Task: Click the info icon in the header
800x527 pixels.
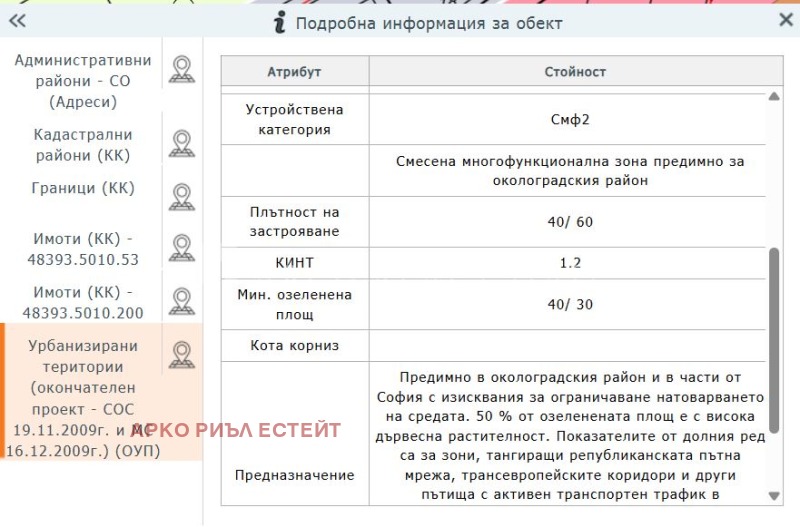Action: tap(281, 23)
